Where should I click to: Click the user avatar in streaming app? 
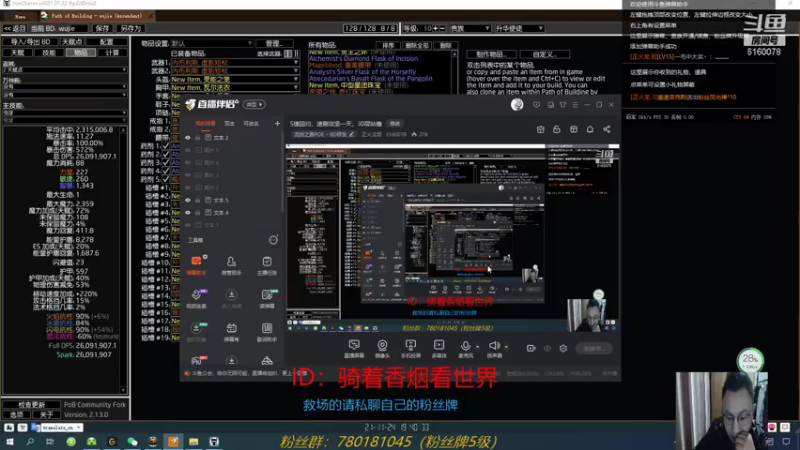pyautogui.click(x=517, y=105)
